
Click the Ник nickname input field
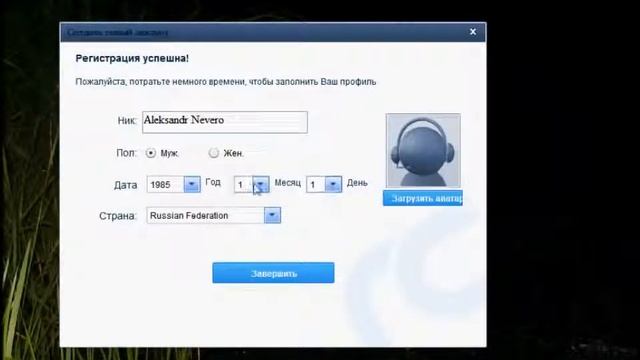click(225, 122)
